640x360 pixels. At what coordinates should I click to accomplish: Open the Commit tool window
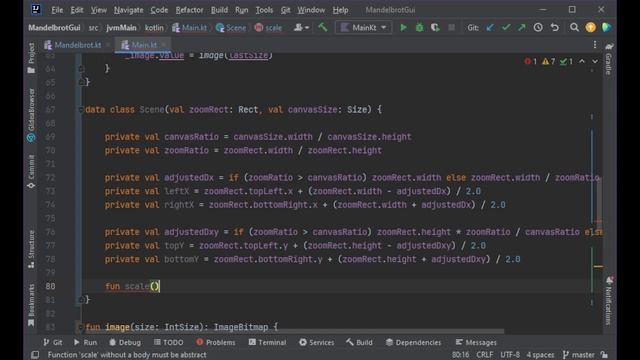pos(31,171)
